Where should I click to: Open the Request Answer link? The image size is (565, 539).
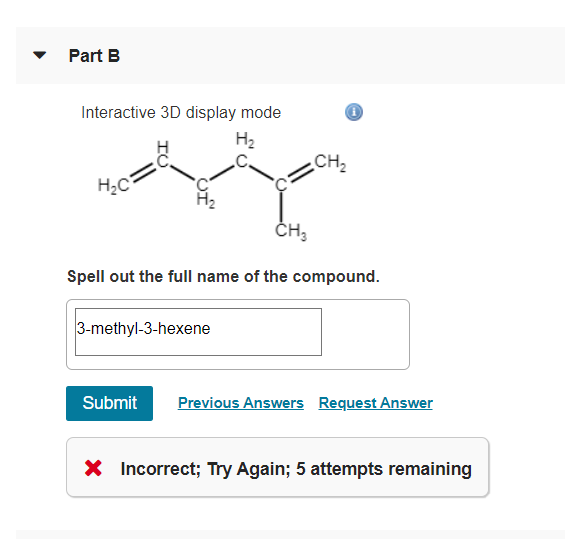pos(375,403)
